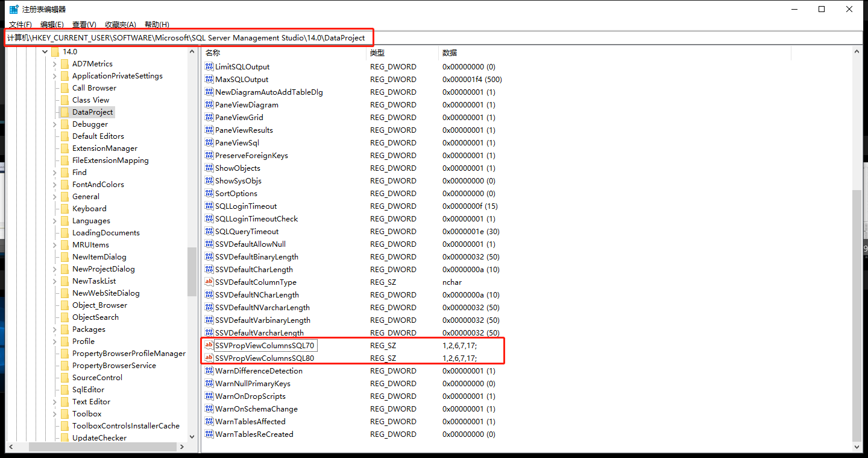
Task: Select the WarnNullPrimaryKeys value name
Action: click(253, 383)
